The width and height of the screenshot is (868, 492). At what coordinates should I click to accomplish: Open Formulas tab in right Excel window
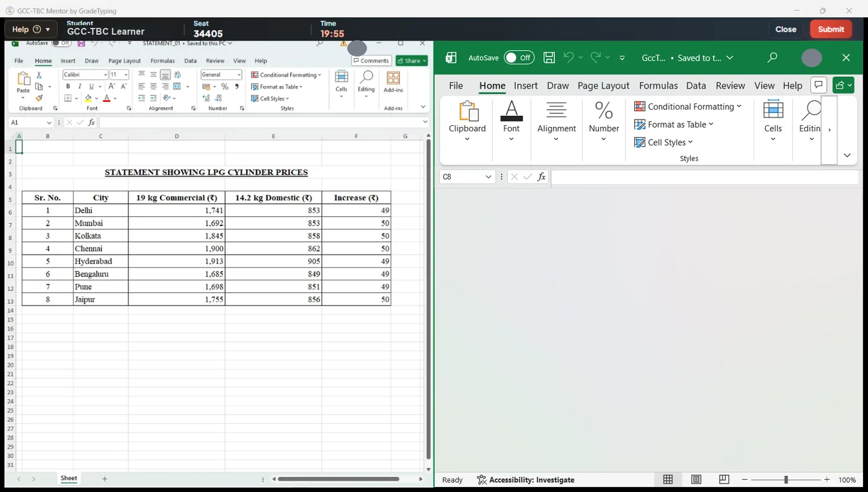pyautogui.click(x=658, y=86)
